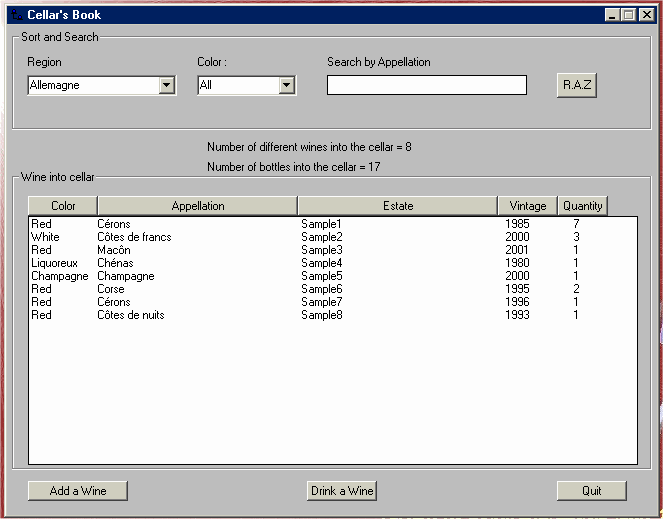Sort by the Appellation column header
The height and width of the screenshot is (519, 663).
pos(197,206)
